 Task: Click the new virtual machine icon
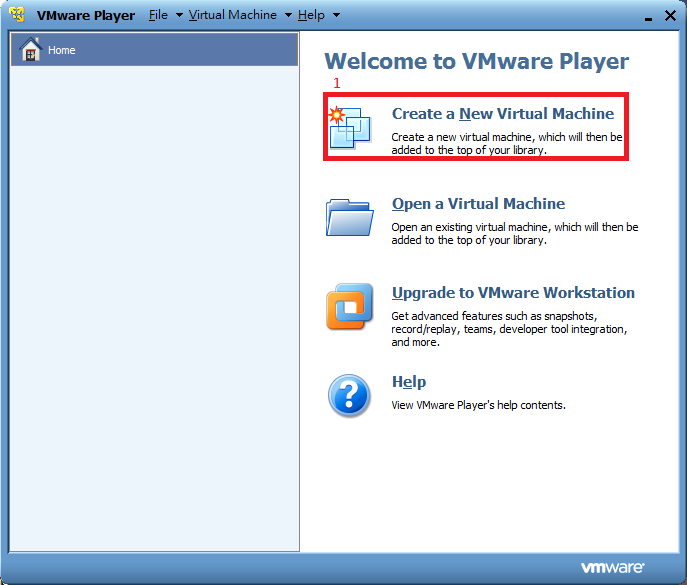coord(350,127)
